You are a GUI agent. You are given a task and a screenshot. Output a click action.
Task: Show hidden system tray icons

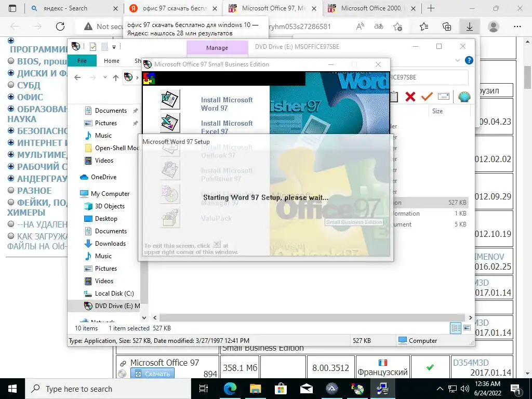pyautogui.click(x=440, y=389)
